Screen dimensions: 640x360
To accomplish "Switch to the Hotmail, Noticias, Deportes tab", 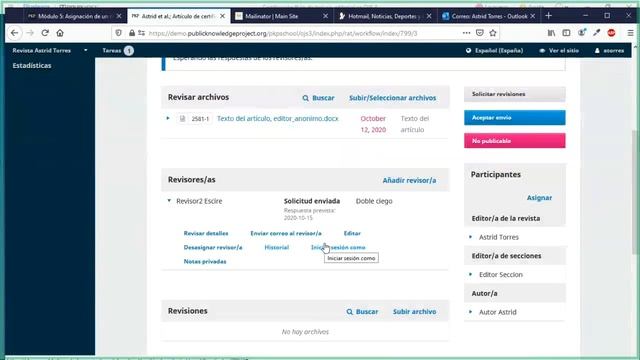I will tap(385, 16).
